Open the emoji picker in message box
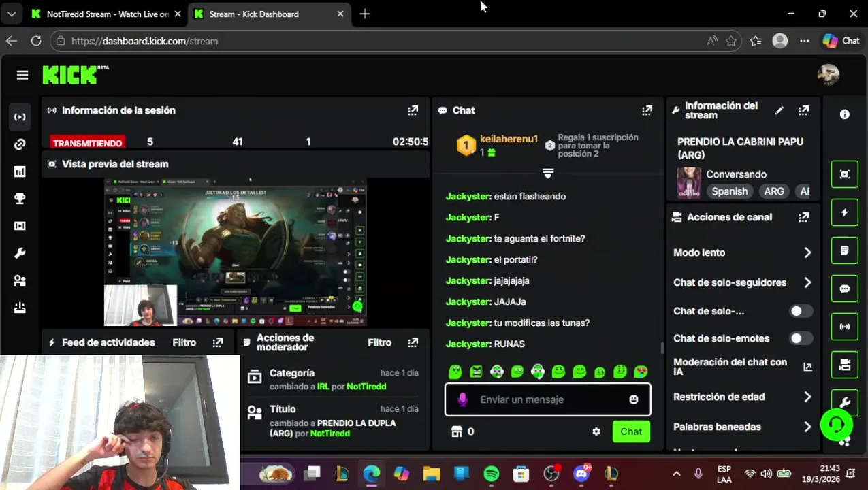868x490 pixels. 634,399
